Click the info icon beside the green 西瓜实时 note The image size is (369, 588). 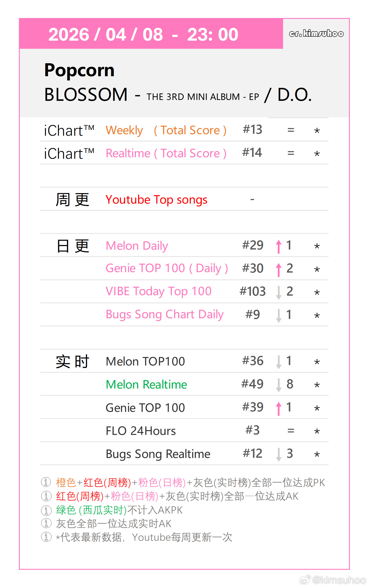46,510
